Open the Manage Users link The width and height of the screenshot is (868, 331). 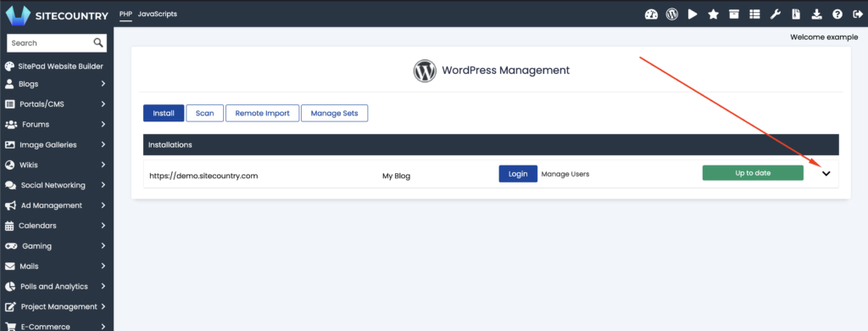(x=565, y=173)
